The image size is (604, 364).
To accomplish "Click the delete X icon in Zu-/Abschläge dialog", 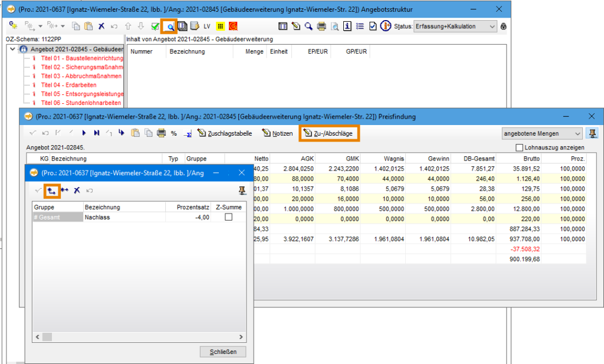I will [x=77, y=191].
